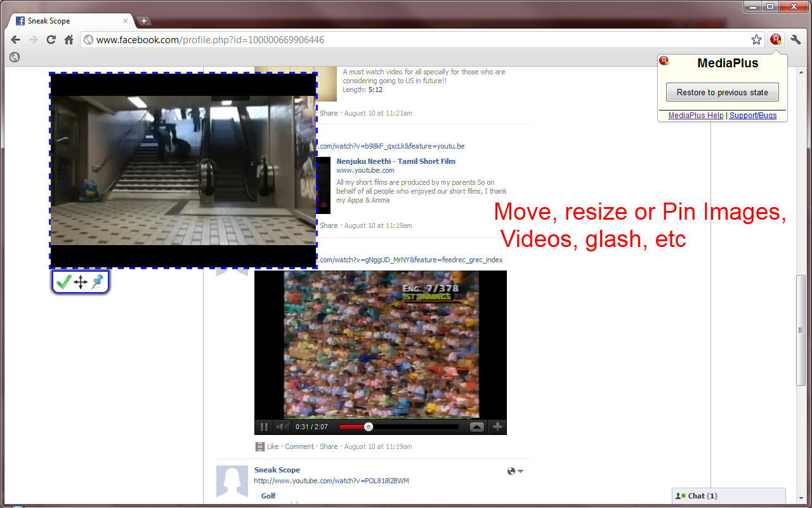Open the youtube.com watch?v=POL818l2BWM link
The image size is (812, 508).
point(332,481)
